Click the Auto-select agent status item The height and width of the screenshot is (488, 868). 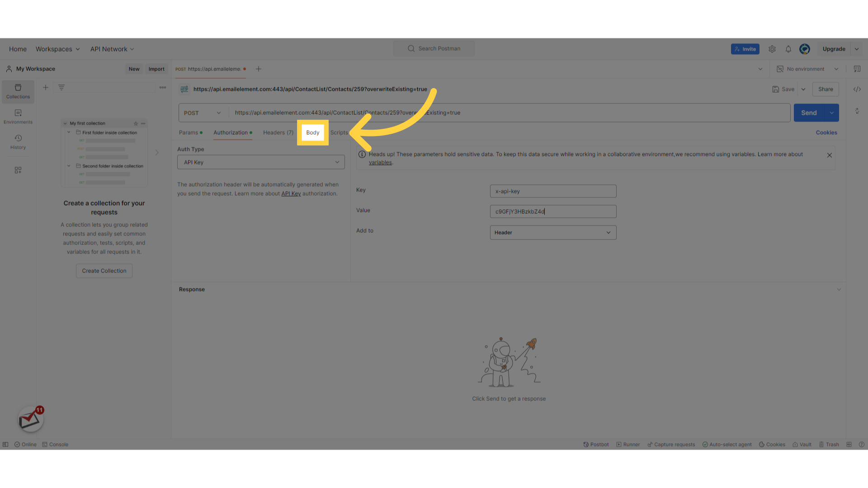(727, 445)
